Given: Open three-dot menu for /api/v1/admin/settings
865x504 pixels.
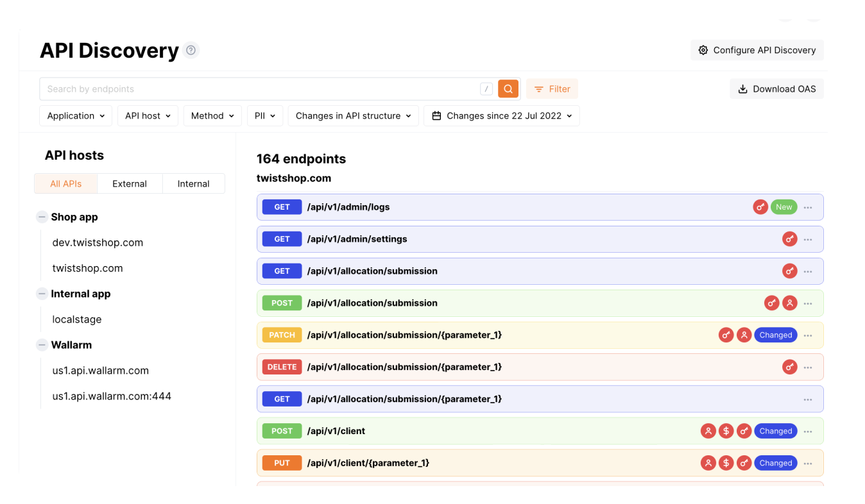Looking at the screenshot, I should (808, 239).
